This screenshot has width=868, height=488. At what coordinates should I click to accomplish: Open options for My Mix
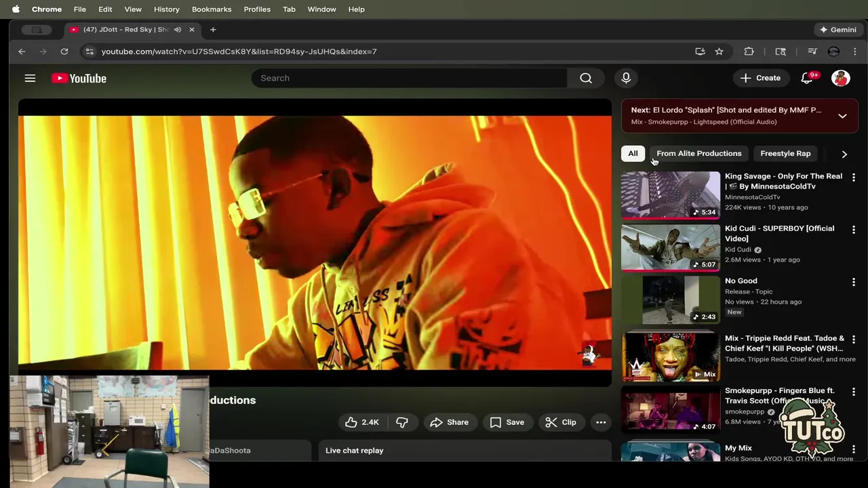pos(854,449)
